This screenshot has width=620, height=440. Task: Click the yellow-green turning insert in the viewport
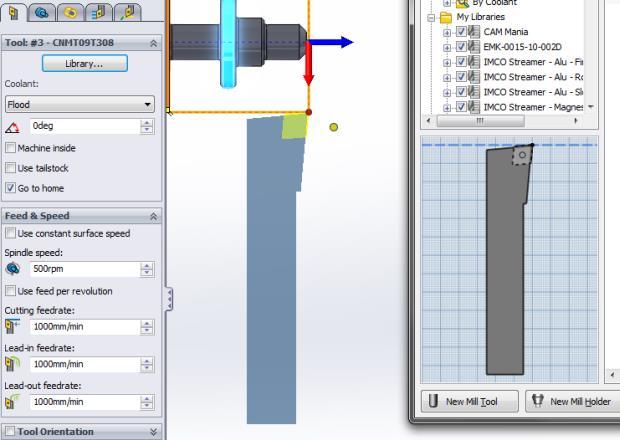point(295,126)
